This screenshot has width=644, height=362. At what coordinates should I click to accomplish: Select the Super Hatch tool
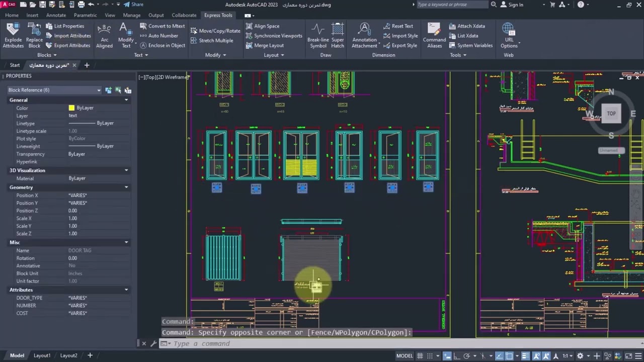pos(338,35)
